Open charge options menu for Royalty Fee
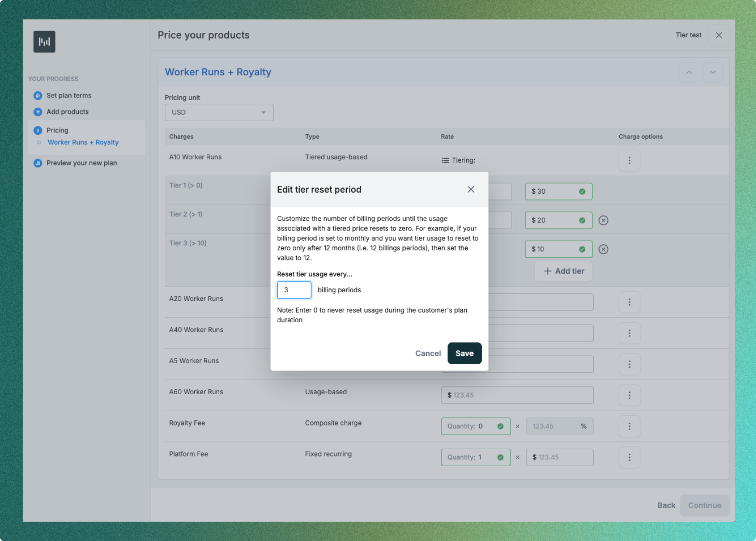The width and height of the screenshot is (756, 541). coord(629,426)
